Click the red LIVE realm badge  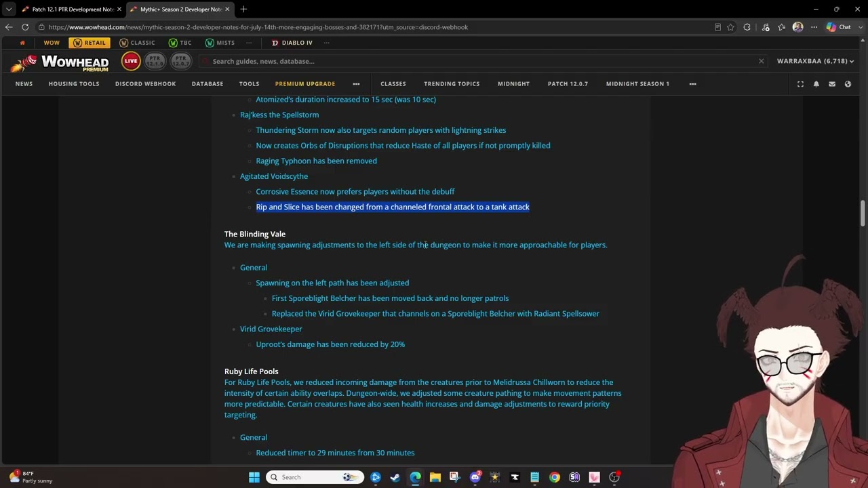131,61
